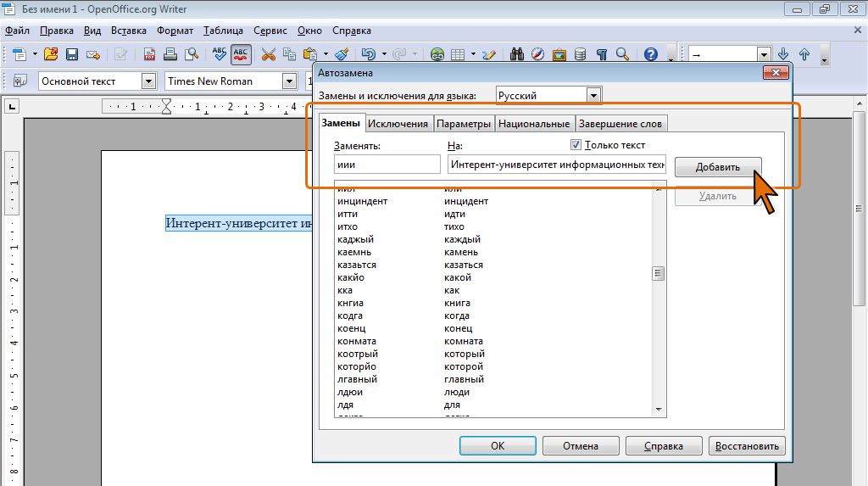The width and height of the screenshot is (868, 486).
Task: Toggle AutoSpellcheck red-underlined ABC icon
Action: tap(241, 54)
